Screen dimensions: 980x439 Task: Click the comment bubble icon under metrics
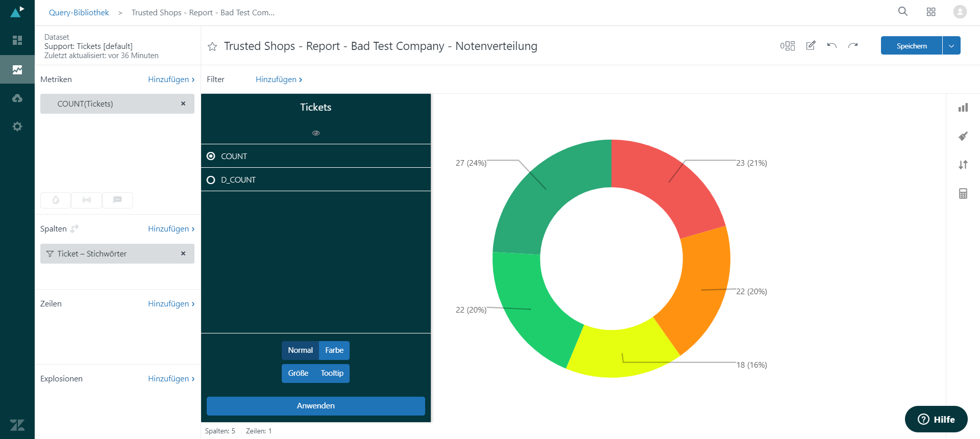pos(117,200)
